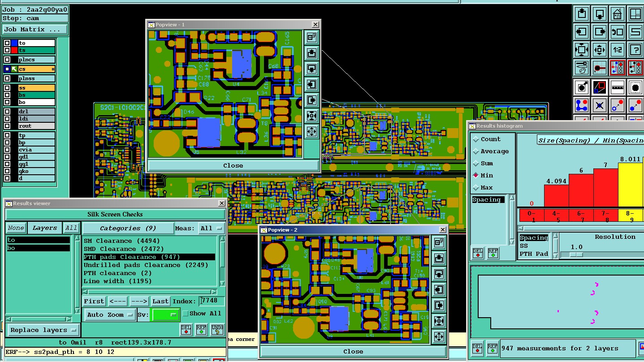
Task: Click the dashed-outline octagon select icon
Action: click(x=635, y=87)
